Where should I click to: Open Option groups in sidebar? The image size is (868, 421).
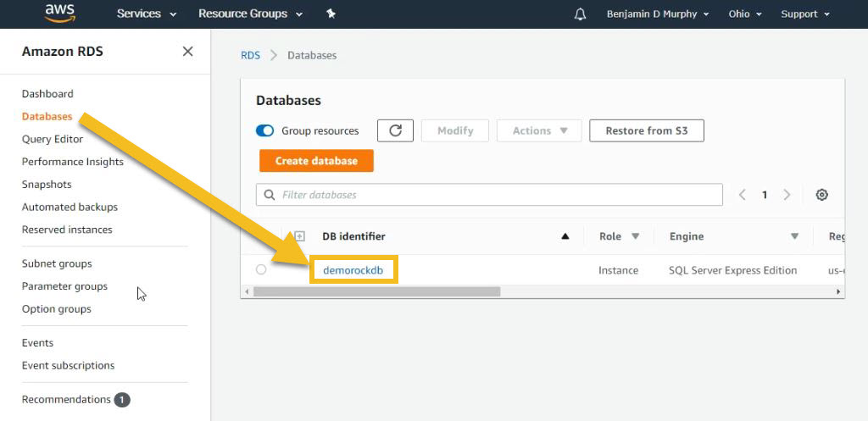point(57,309)
